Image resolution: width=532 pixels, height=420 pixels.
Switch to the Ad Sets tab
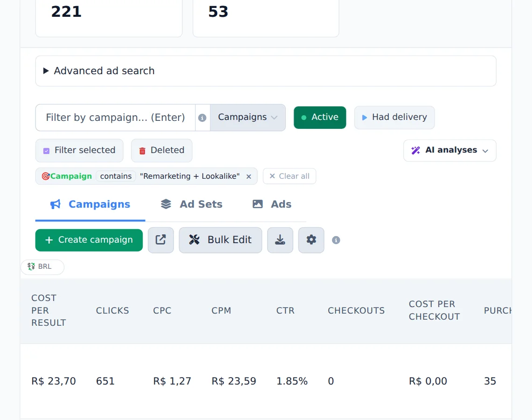(191, 204)
